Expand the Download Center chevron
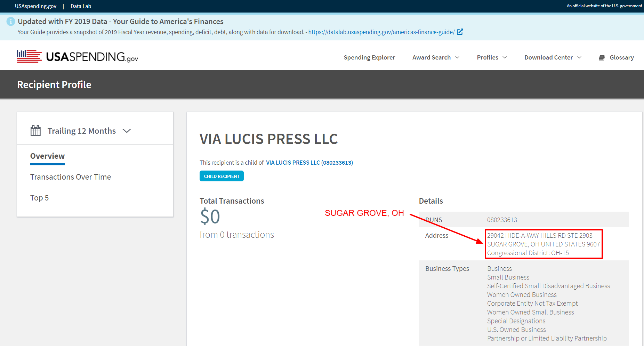 pos(579,57)
